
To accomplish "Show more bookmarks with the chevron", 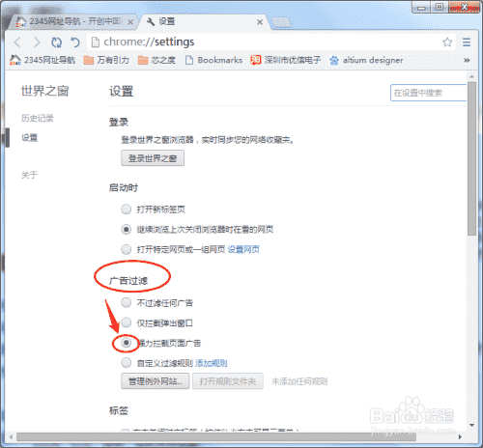I will pyautogui.click(x=467, y=60).
